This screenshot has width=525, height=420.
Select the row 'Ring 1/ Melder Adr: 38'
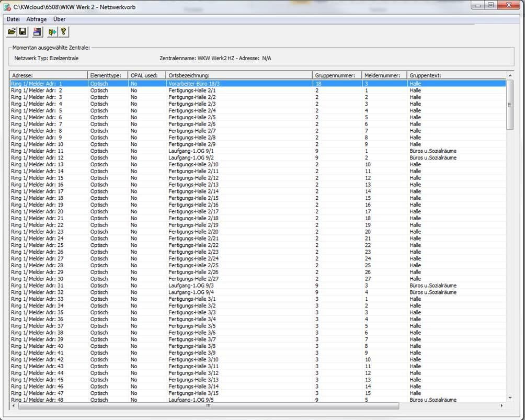(258, 333)
